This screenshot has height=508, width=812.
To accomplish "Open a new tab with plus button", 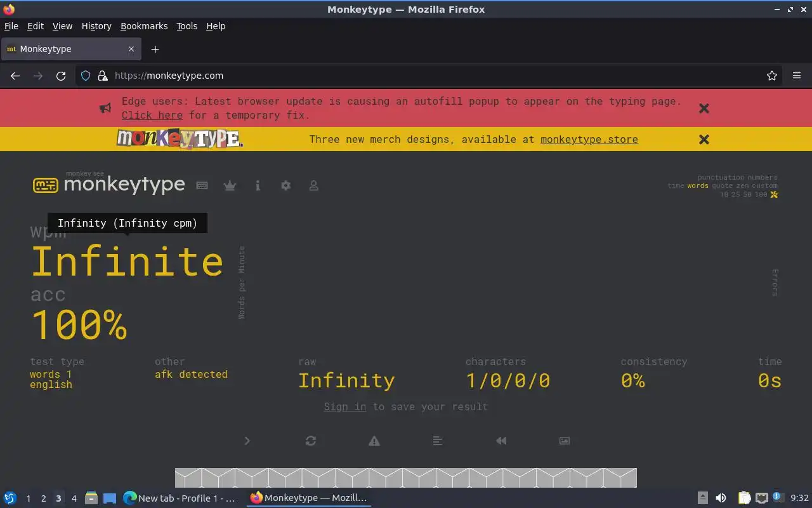I will tap(155, 49).
